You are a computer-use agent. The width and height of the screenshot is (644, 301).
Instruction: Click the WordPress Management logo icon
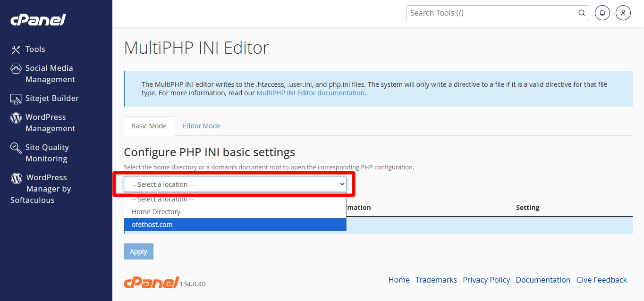click(16, 117)
